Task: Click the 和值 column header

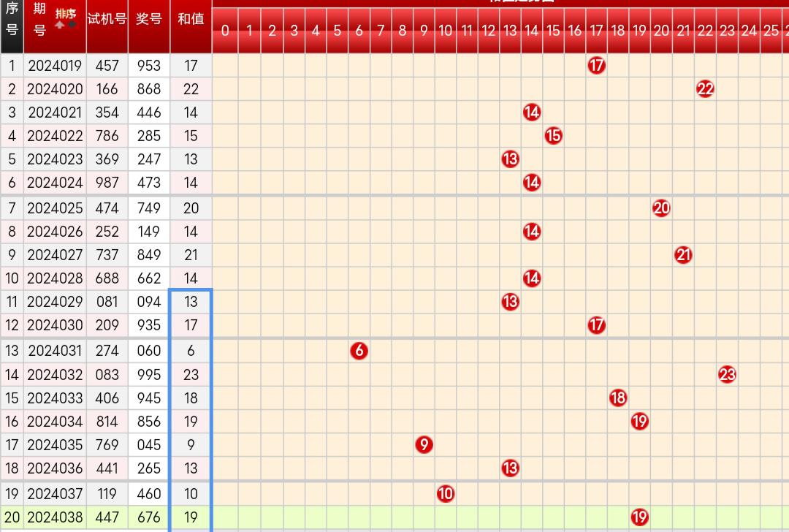Action: coord(191,20)
